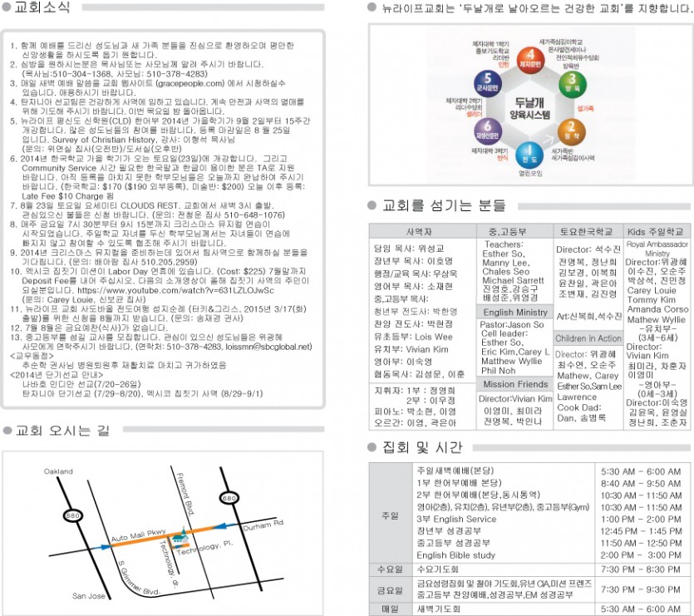Click the 7:30 PM - 9:30 PM time
Image resolution: width=694 pixels, height=616 pixels.
click(x=641, y=590)
